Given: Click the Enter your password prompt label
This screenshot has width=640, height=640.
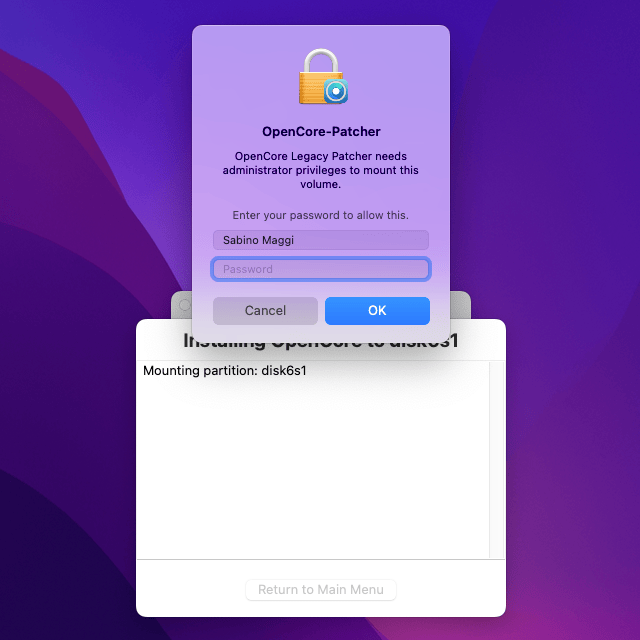Looking at the screenshot, I should click(x=320, y=215).
